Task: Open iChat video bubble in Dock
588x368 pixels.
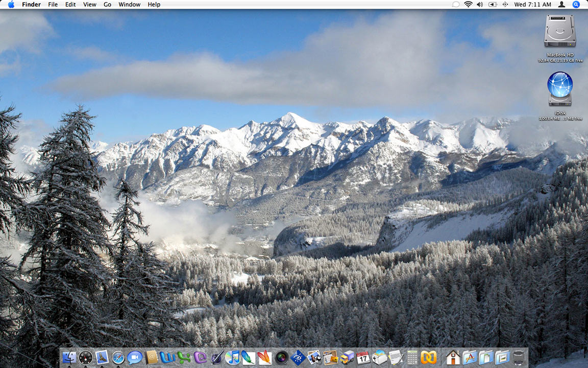Action: 134,357
